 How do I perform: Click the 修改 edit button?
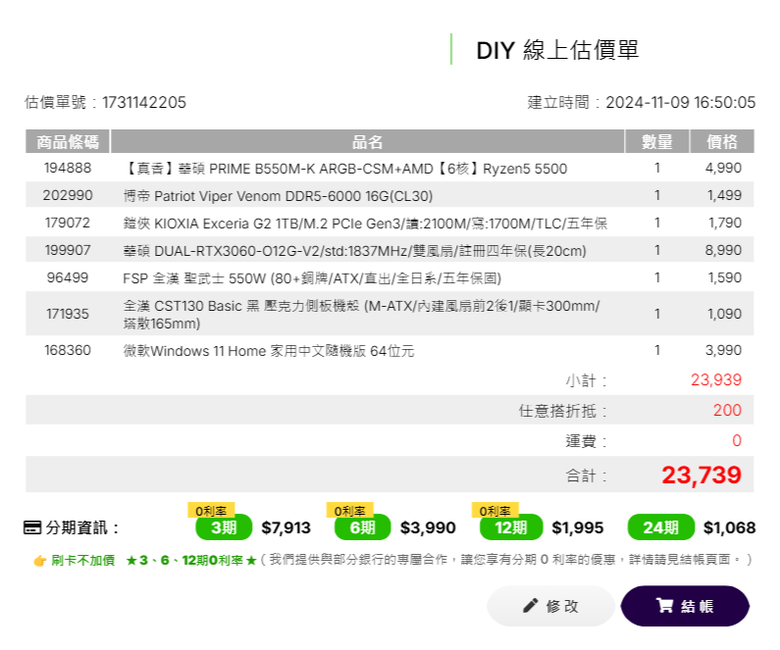pos(551,606)
